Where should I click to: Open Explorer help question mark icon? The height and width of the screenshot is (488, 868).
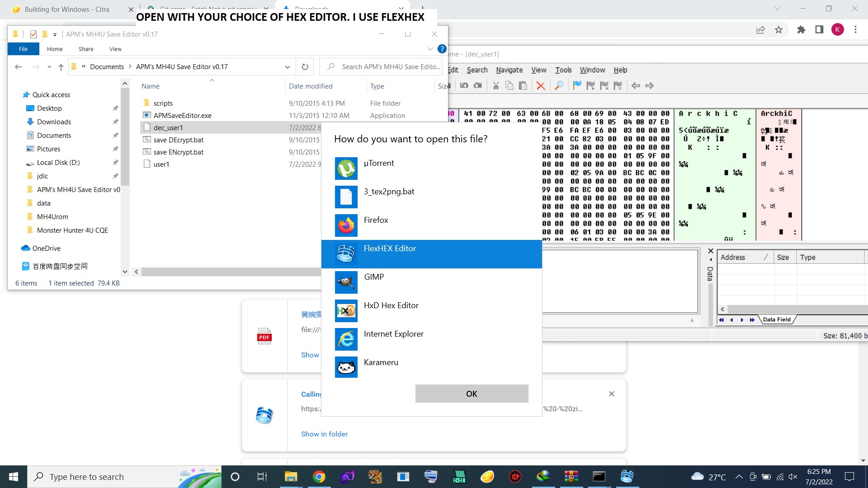(442, 49)
